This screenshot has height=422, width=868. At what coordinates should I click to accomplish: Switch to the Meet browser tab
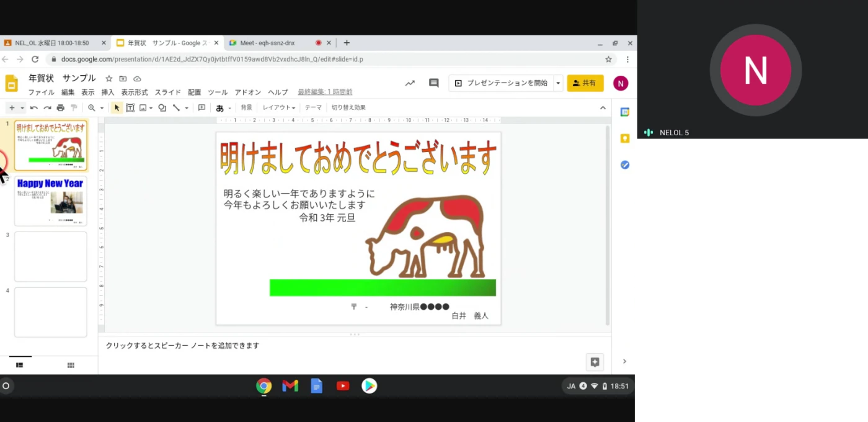coord(279,43)
